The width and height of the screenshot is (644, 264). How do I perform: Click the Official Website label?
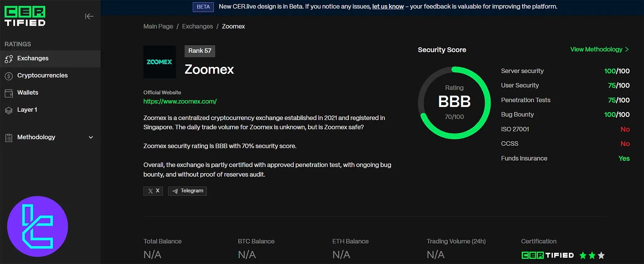162,93
